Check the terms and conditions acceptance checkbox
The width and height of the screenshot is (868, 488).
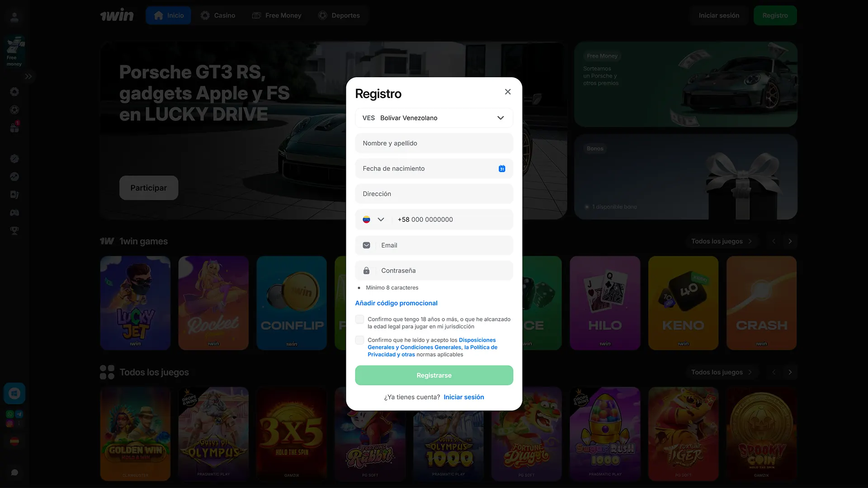click(359, 340)
